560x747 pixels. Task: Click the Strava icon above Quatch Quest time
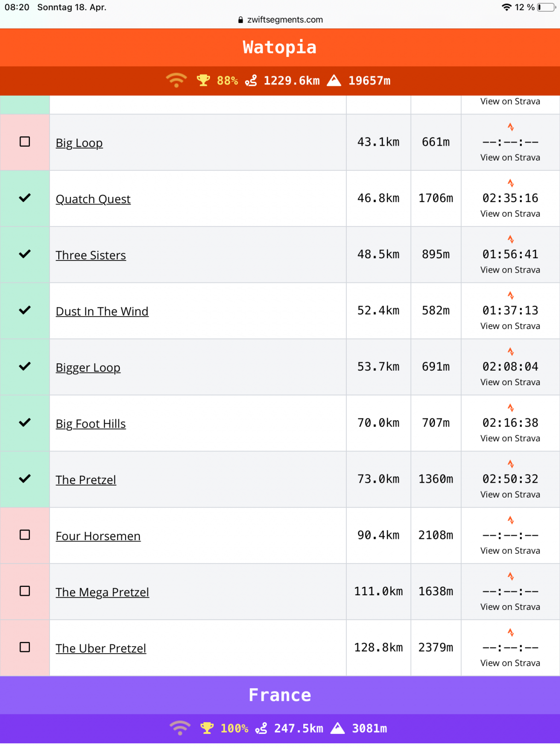click(511, 183)
